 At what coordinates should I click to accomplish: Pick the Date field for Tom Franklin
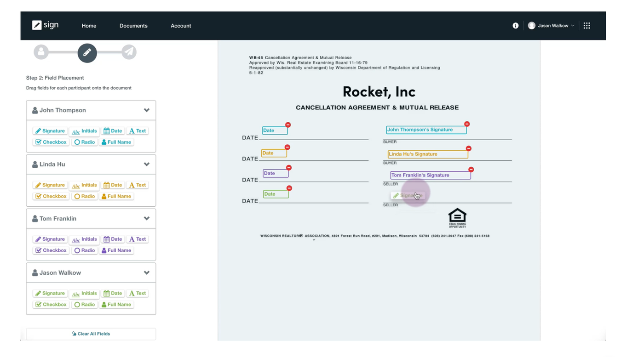point(113,239)
